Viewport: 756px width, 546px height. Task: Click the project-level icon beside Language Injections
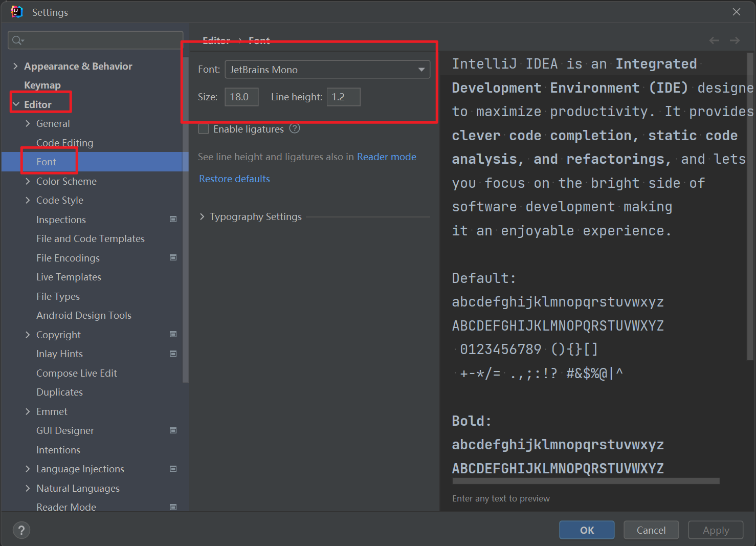(x=173, y=469)
